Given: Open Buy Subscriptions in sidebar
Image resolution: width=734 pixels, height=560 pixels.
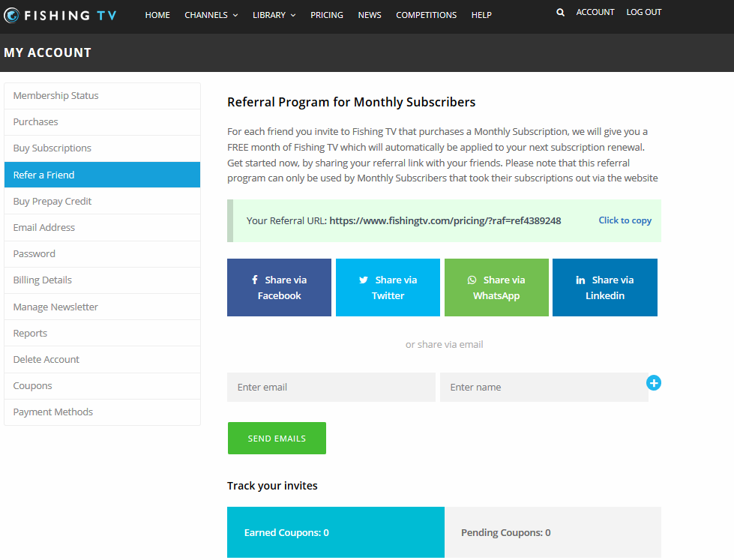Looking at the screenshot, I should point(102,148).
